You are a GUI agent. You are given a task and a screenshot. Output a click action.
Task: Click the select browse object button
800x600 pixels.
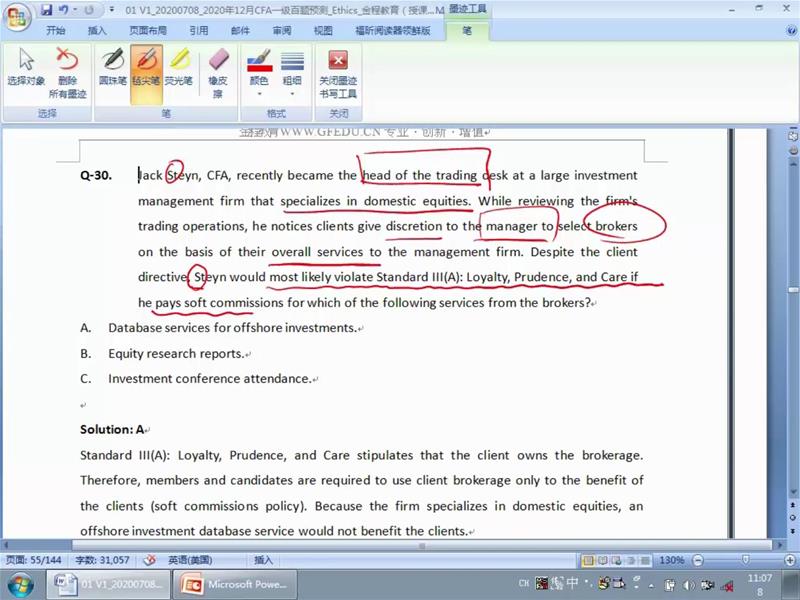point(793,517)
